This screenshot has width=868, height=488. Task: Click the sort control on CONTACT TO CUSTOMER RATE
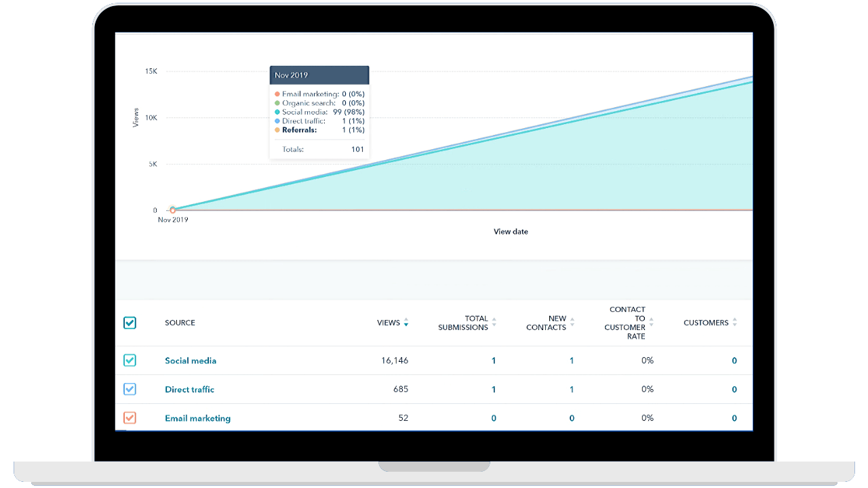pyautogui.click(x=651, y=323)
